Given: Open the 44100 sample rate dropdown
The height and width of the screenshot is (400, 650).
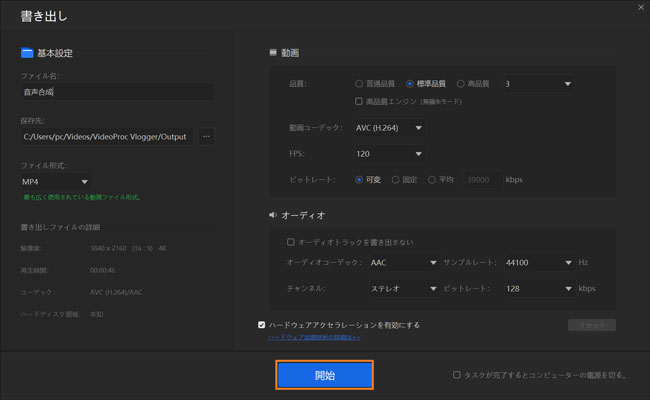Looking at the screenshot, I should [538, 262].
